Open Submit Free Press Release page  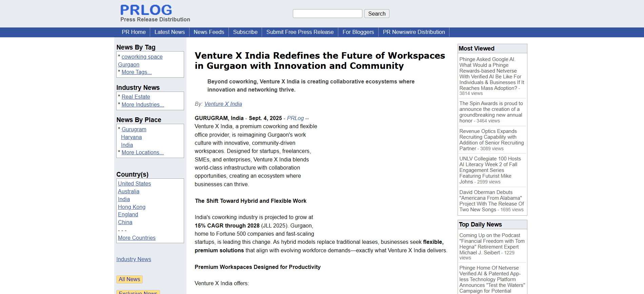tap(300, 32)
